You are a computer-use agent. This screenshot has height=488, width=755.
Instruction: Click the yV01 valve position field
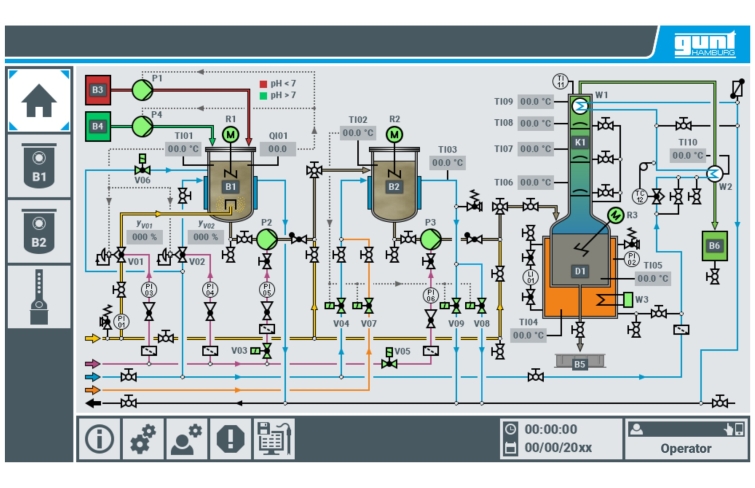pyautogui.click(x=144, y=237)
